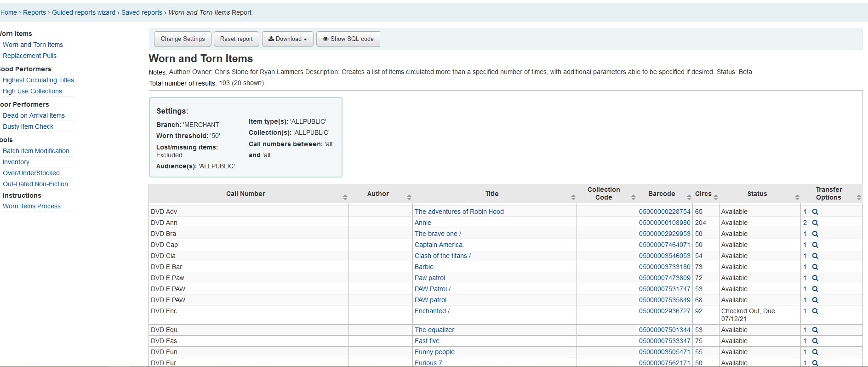Screen dimensions: 868x367
Task: Open title The equalizer
Action: coord(434,330)
